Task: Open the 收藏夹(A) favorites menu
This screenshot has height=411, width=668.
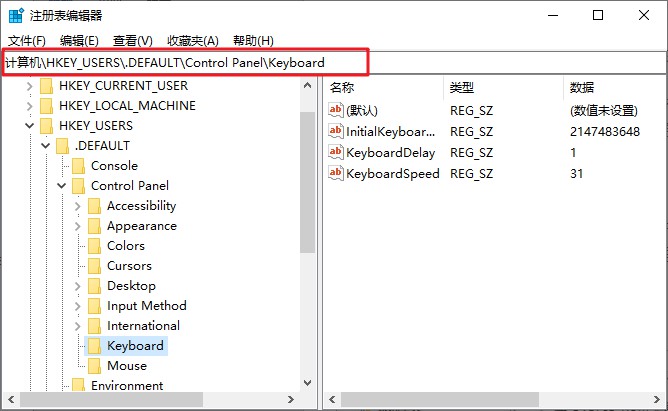Action: [x=193, y=41]
